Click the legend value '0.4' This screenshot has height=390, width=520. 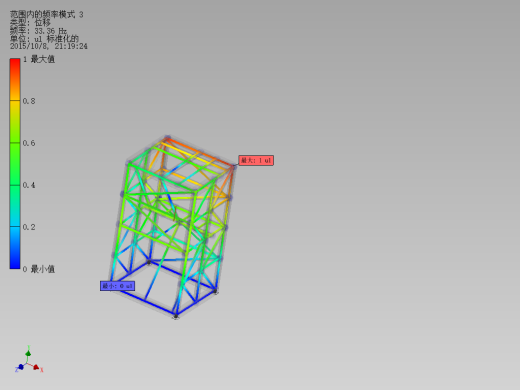[29, 185]
